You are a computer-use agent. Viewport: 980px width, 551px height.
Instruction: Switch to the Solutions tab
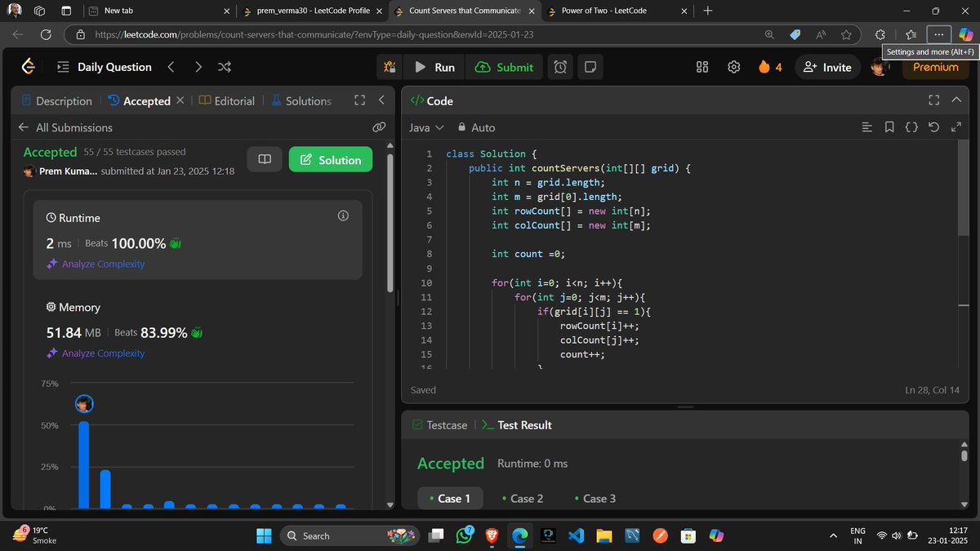click(301, 100)
